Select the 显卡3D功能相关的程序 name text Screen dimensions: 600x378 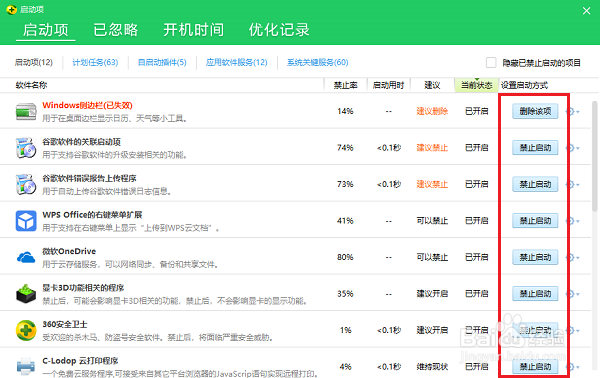(83, 288)
